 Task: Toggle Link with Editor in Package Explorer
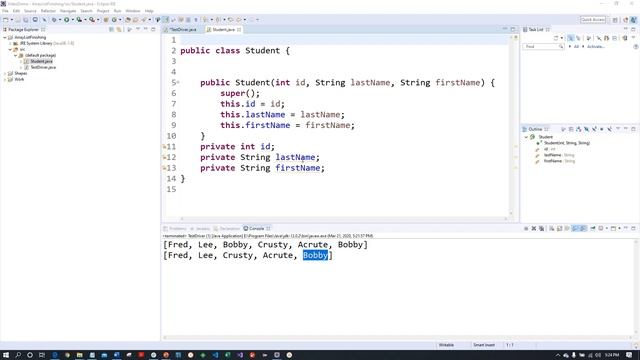pyautogui.click(x=119, y=29)
